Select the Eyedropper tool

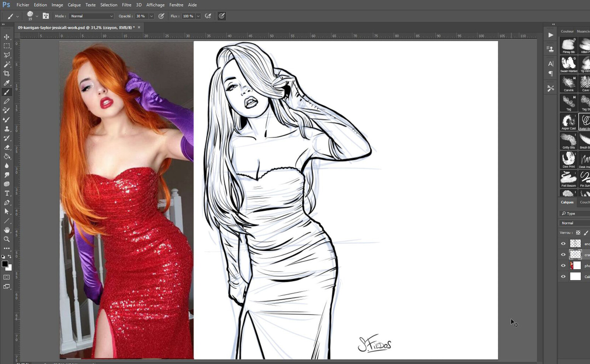(7, 83)
